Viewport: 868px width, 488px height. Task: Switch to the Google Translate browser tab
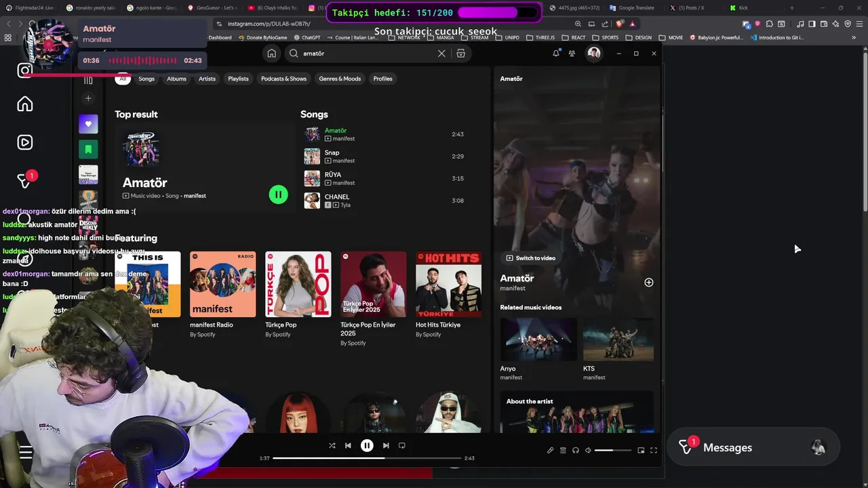tap(631, 8)
